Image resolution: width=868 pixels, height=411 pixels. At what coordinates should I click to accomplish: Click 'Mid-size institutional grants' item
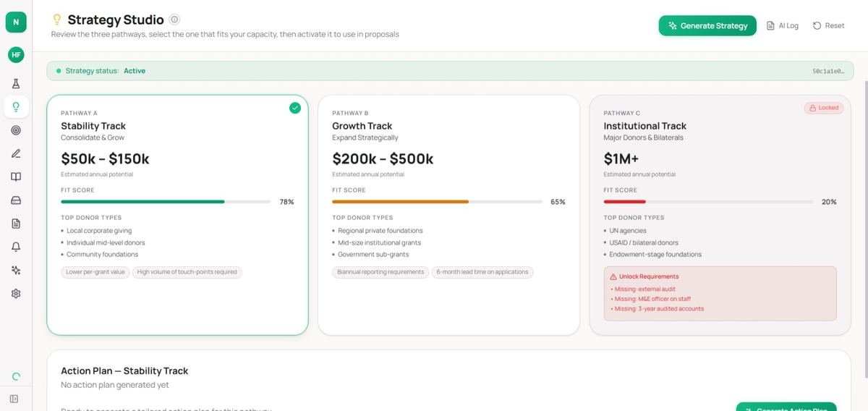379,242
